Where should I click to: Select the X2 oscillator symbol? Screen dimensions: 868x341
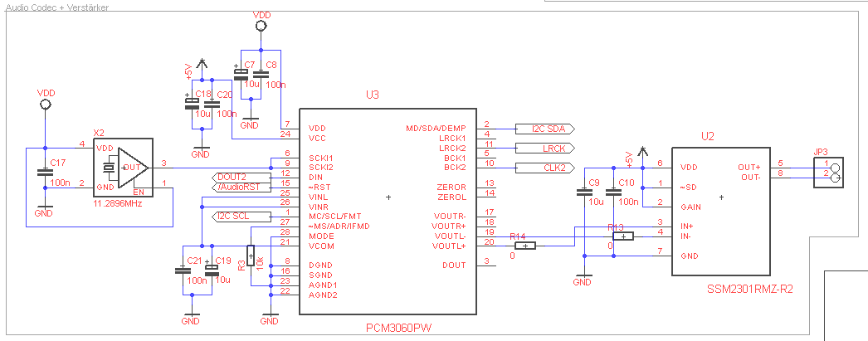pyautogui.click(x=123, y=167)
